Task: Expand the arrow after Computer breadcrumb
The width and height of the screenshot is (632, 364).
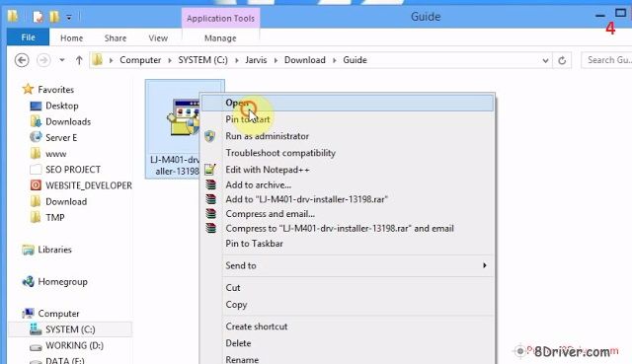Action: click(x=170, y=60)
